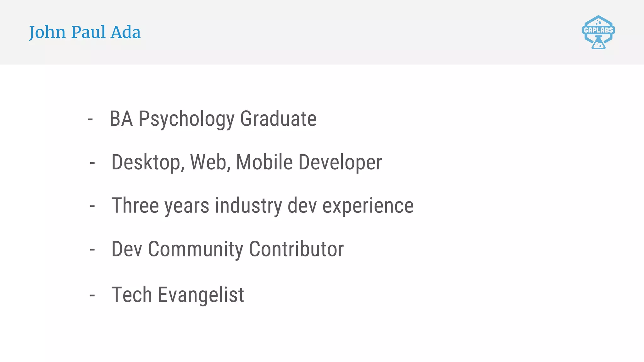Click the word experience in the third bullet
Image resolution: width=644 pixels, height=362 pixels.
(368, 206)
